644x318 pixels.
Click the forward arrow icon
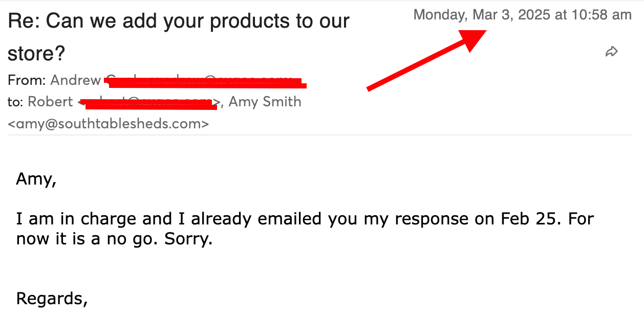[612, 52]
